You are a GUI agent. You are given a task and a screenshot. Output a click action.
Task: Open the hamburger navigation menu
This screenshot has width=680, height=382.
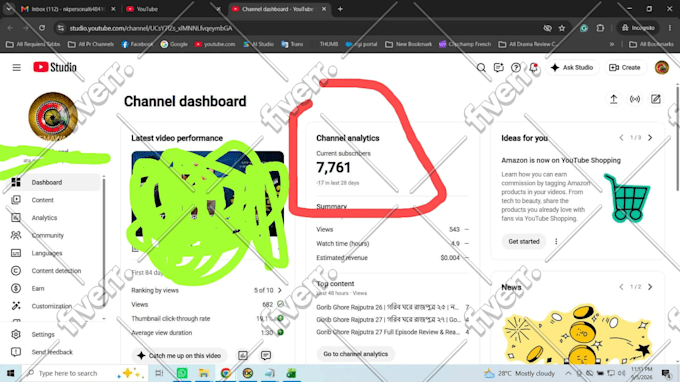pos(16,68)
